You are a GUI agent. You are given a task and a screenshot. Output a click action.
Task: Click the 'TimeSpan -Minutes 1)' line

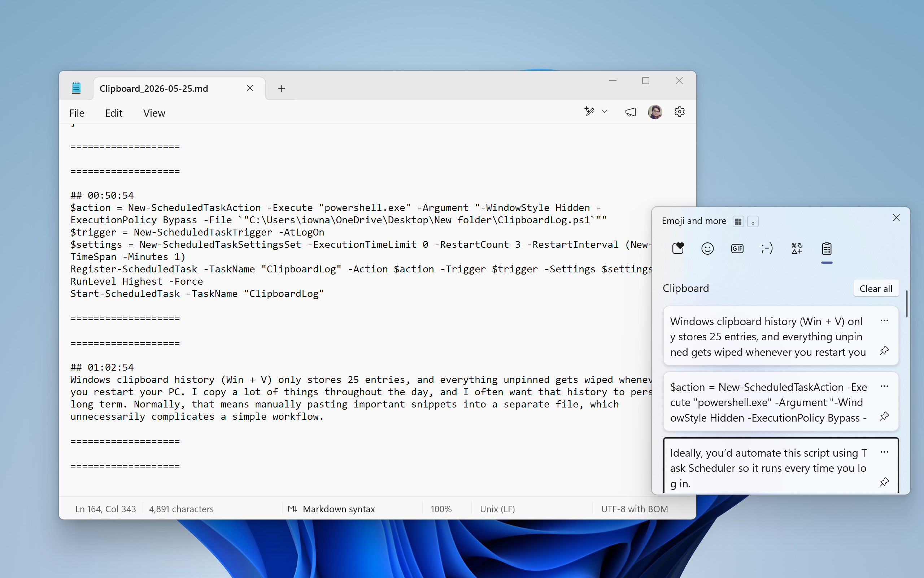click(127, 257)
